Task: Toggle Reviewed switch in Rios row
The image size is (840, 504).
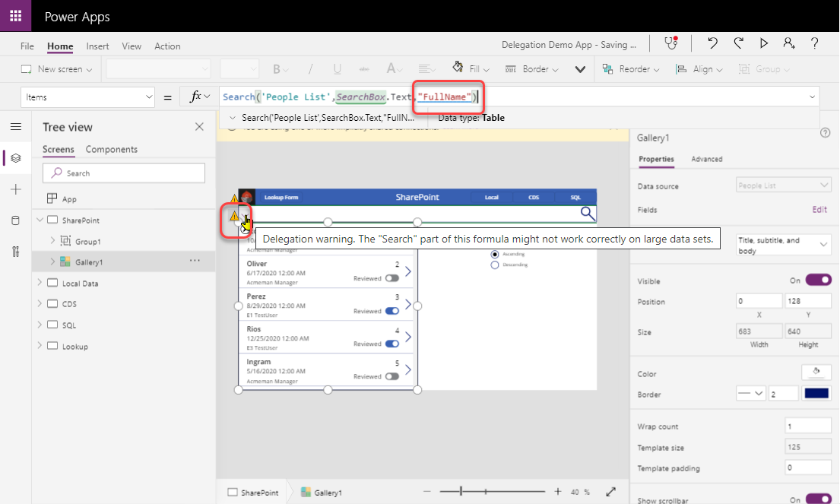Action: (392, 344)
